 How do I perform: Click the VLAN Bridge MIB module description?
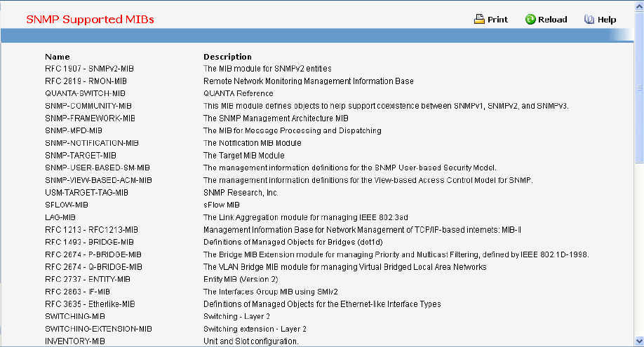345,266
